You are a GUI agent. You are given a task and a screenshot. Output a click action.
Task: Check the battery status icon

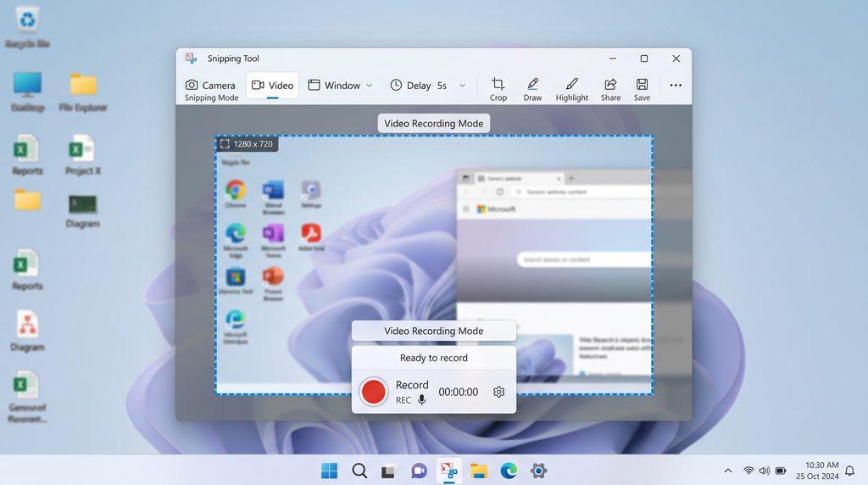(781, 471)
